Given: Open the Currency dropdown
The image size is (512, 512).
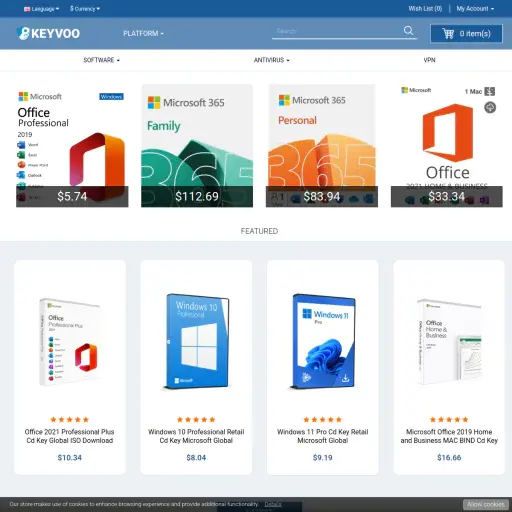Looking at the screenshot, I should tap(85, 9).
